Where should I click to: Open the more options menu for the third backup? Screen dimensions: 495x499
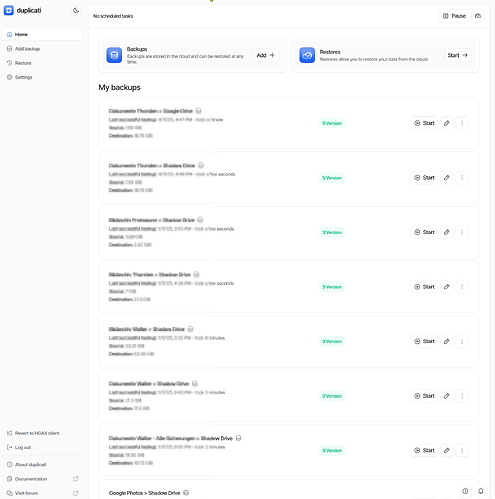(x=462, y=232)
